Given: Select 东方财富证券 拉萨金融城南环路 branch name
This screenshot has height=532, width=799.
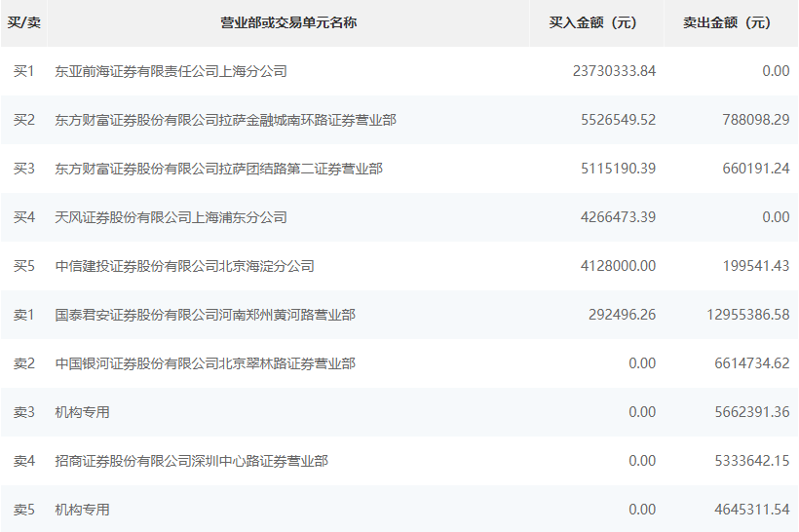Looking at the screenshot, I should point(226,120).
